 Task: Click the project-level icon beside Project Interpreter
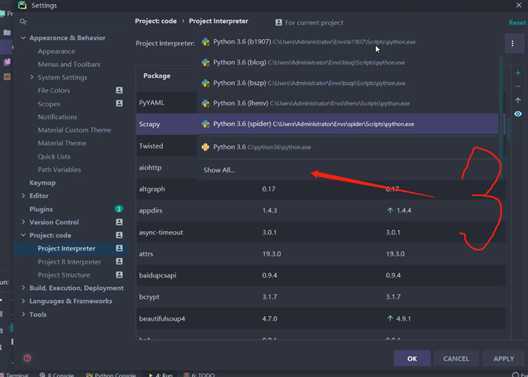119,248
